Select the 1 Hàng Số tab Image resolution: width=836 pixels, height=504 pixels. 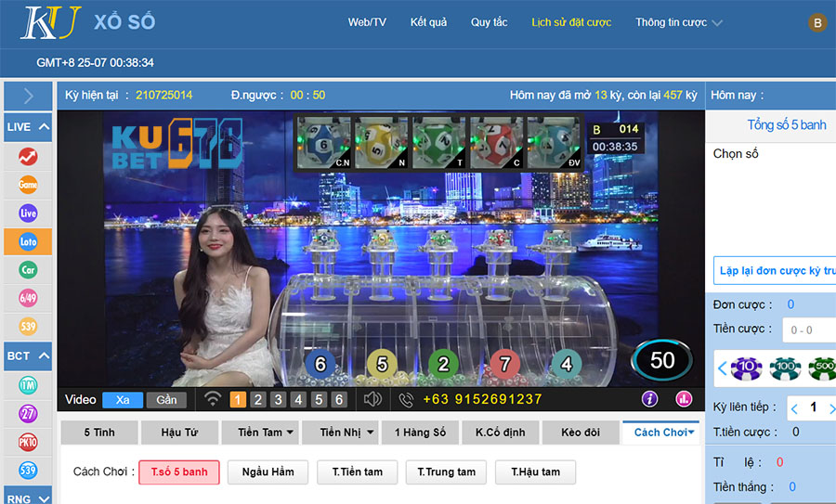(x=420, y=433)
